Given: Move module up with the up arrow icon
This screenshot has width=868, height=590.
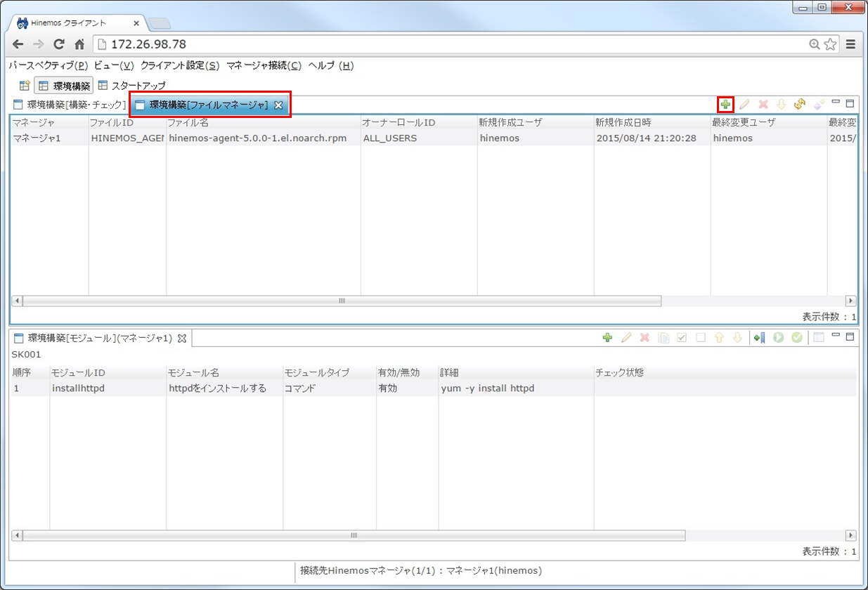Looking at the screenshot, I should point(718,338).
